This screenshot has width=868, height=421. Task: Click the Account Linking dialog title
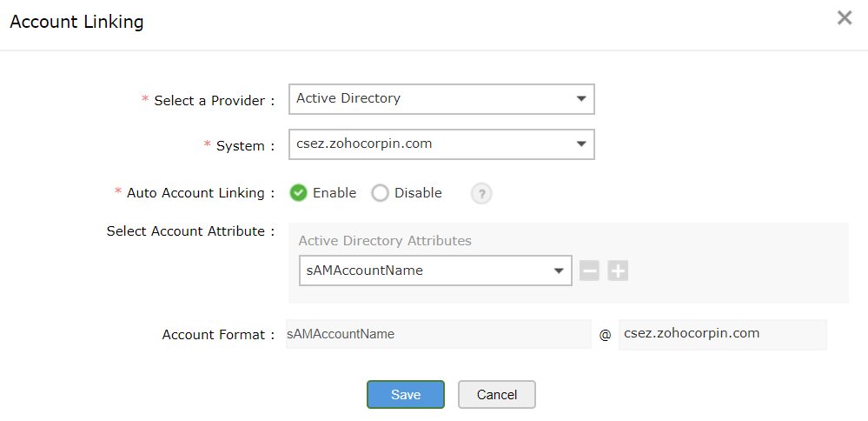[76, 22]
